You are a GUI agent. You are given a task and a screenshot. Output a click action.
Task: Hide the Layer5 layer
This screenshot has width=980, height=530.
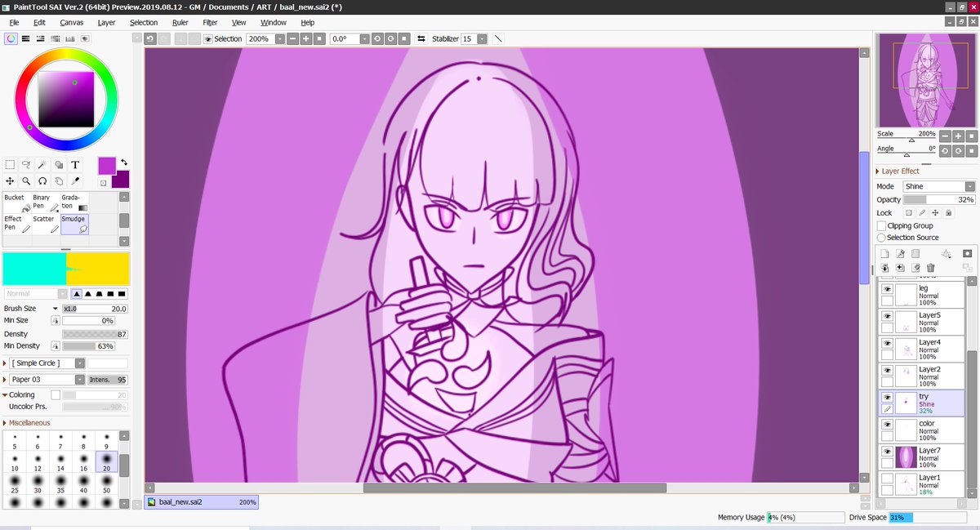coord(887,315)
